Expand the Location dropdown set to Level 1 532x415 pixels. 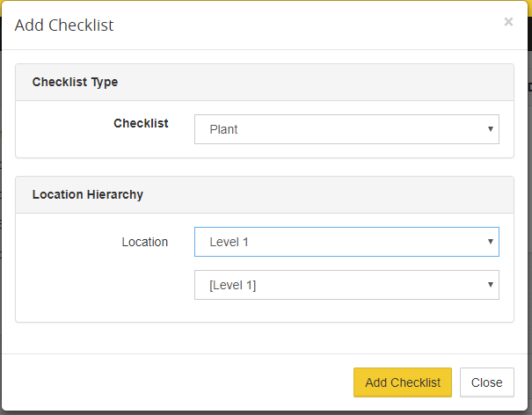(346, 242)
